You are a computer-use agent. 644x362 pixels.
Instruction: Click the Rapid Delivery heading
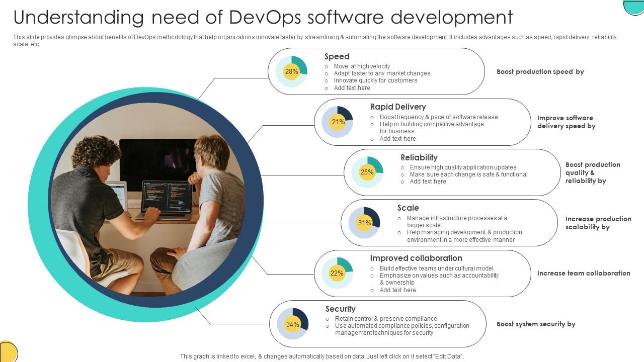(x=397, y=107)
